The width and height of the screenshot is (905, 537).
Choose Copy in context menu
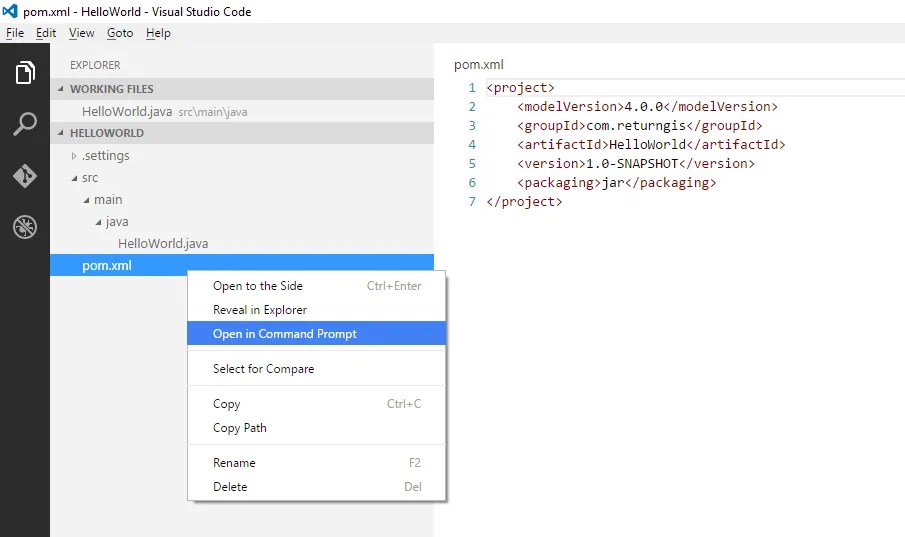coord(316,404)
